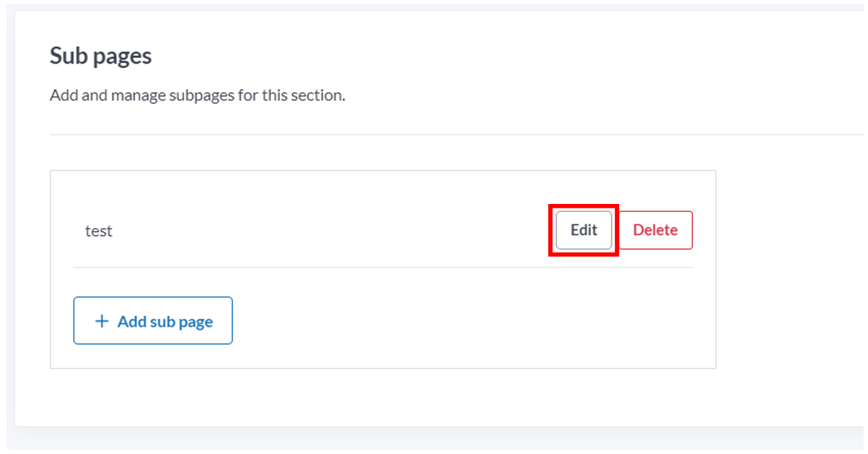Click the horizontal rule below the description

457,135
